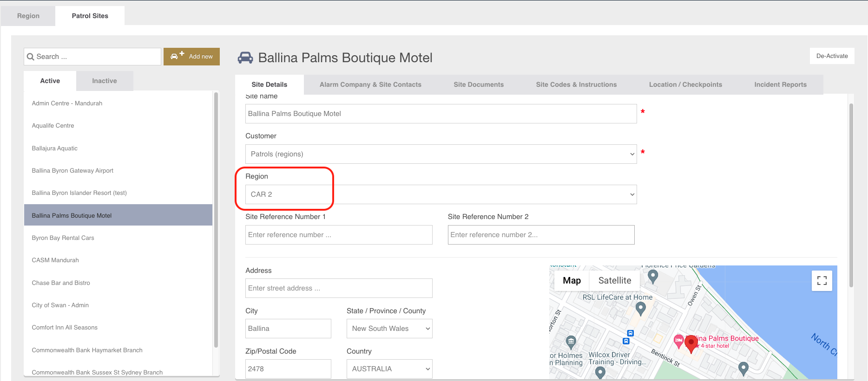Viewport: 868px width, 381px height.
Task: Show the Active sites list
Action: pos(50,81)
